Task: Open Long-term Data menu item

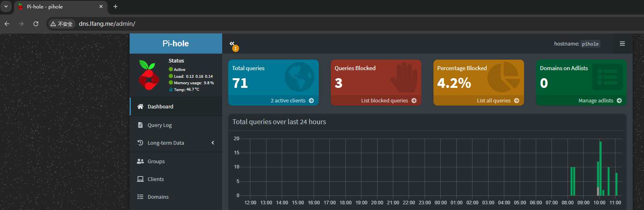Action: click(x=176, y=143)
